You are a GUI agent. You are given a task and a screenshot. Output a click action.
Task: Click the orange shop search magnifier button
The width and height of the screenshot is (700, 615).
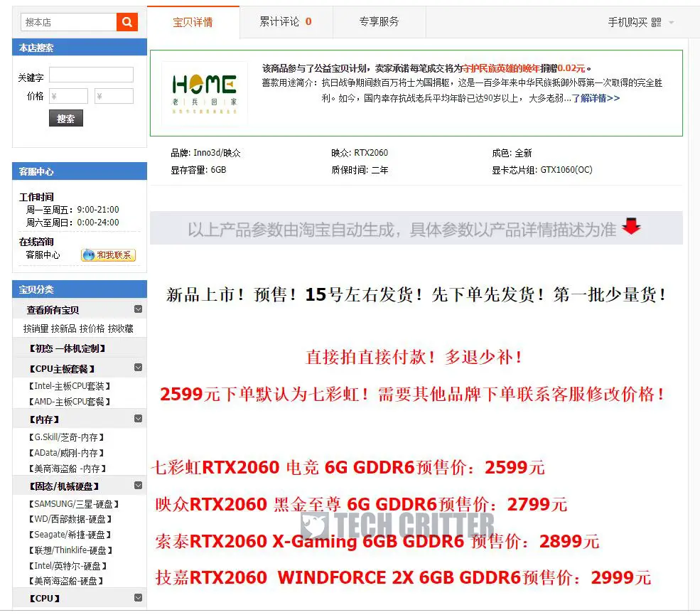(126, 22)
